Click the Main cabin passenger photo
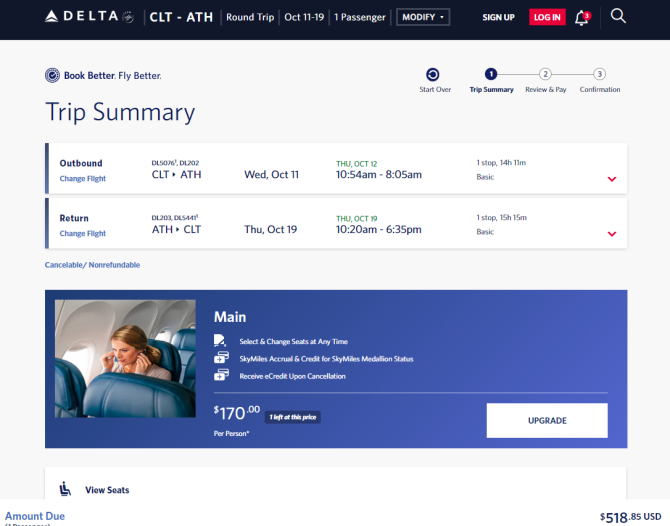670x526 pixels. point(125,359)
